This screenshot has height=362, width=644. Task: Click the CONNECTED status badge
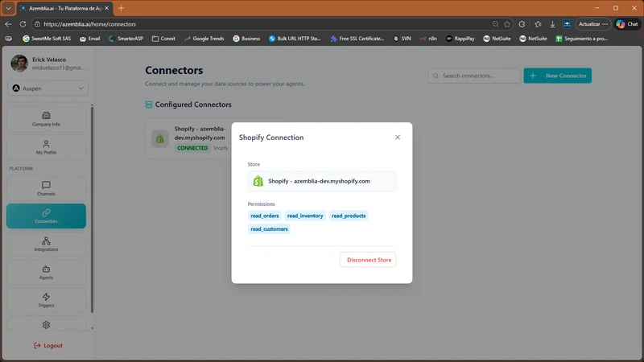[192, 148]
